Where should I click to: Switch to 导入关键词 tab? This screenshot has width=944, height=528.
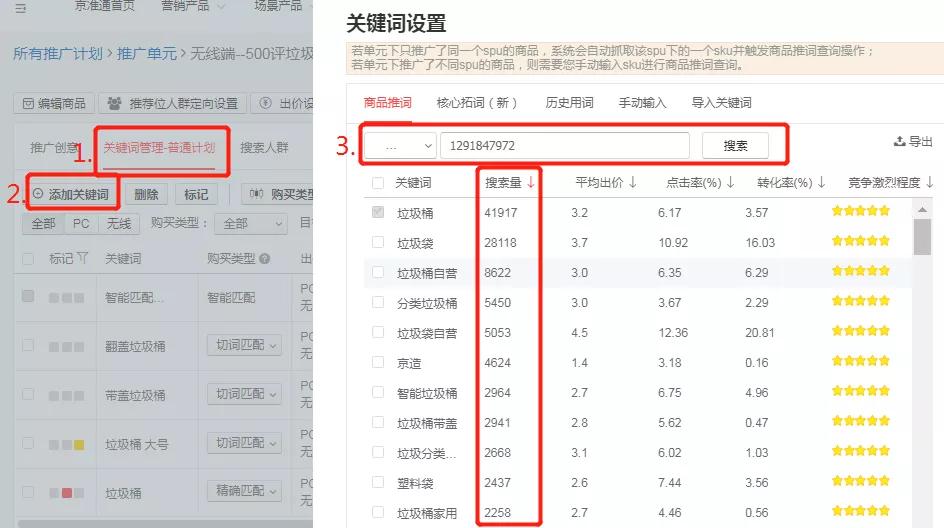[x=721, y=103]
